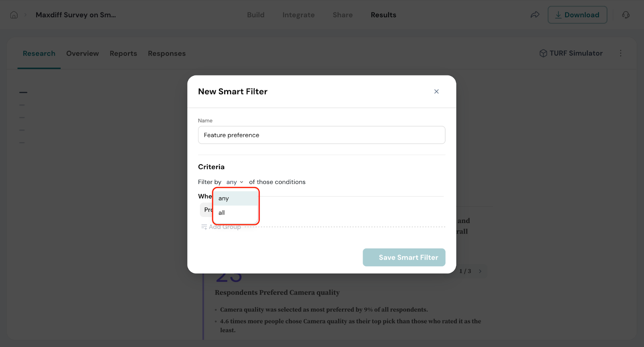Open the headset support icon
This screenshot has height=347, width=644.
[x=625, y=15]
